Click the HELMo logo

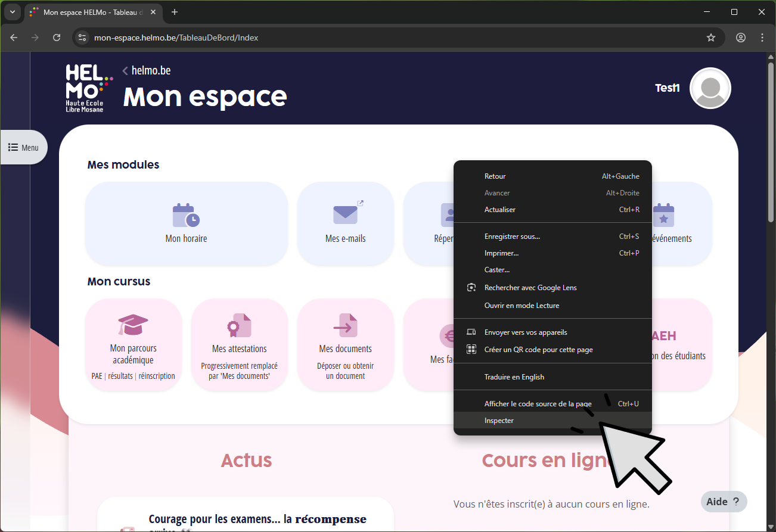coord(88,88)
